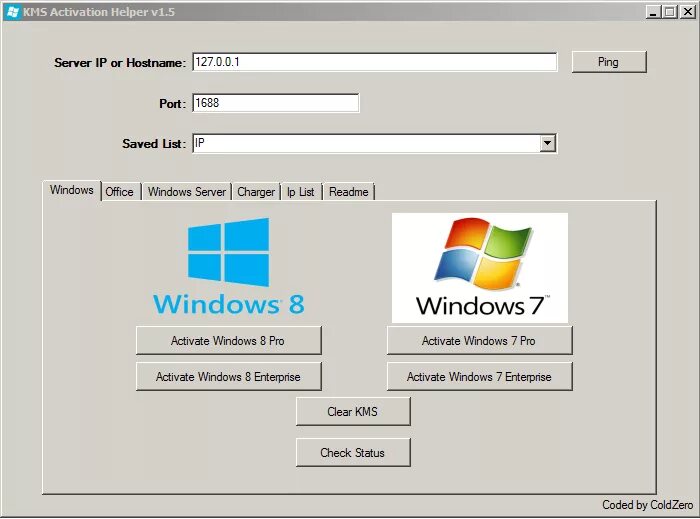This screenshot has height=519, width=700.
Task: Open the Office tab
Action: [x=119, y=192]
